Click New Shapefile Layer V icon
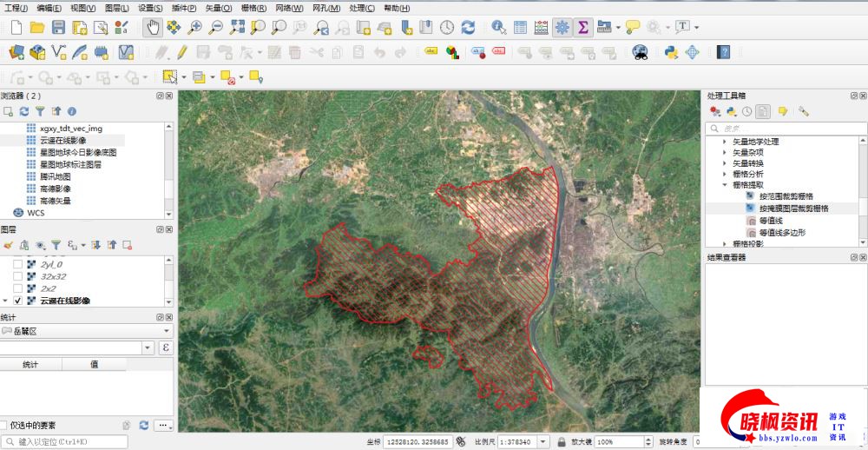The width and height of the screenshot is (868, 450). click(59, 53)
